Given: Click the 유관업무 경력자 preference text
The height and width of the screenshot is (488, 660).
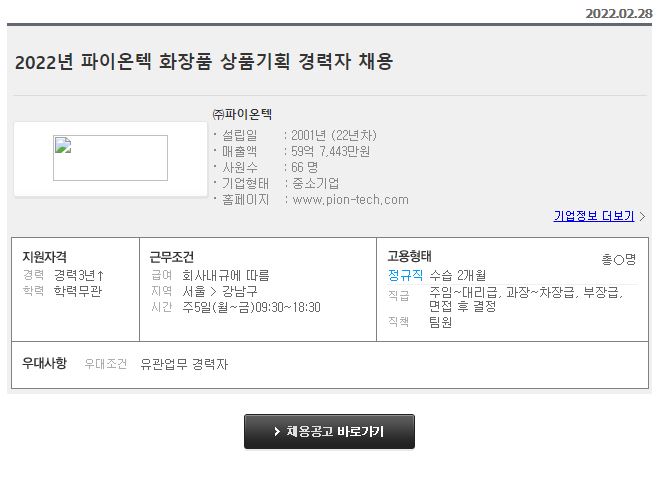Looking at the screenshot, I should pos(184,364).
